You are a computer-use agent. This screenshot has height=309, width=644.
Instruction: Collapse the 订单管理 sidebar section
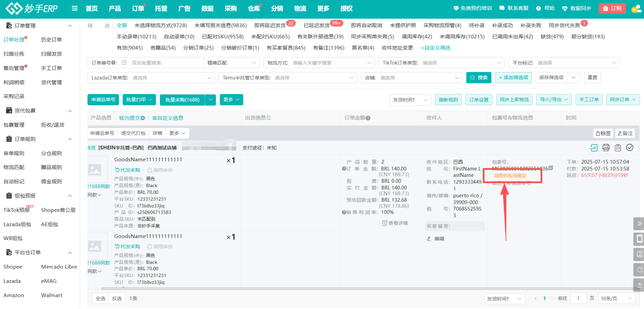70,26
